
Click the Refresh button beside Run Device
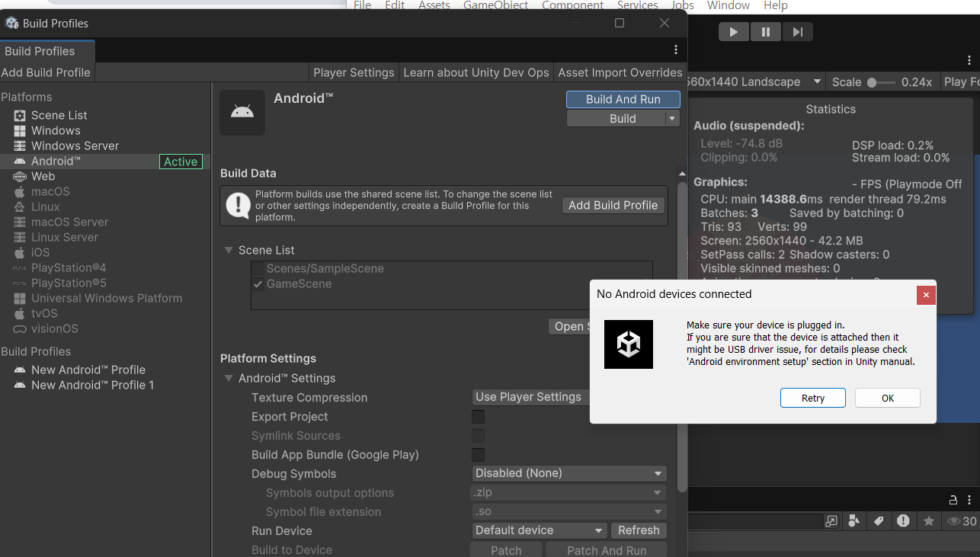(639, 530)
